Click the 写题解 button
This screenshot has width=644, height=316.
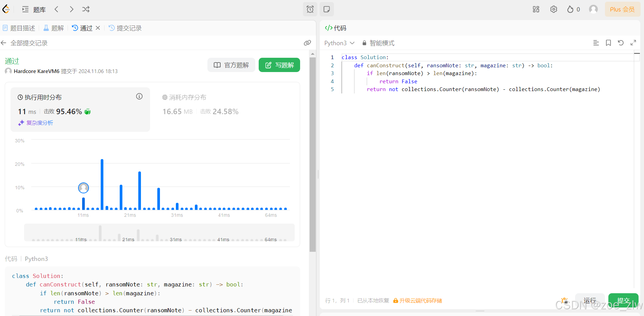(279, 65)
